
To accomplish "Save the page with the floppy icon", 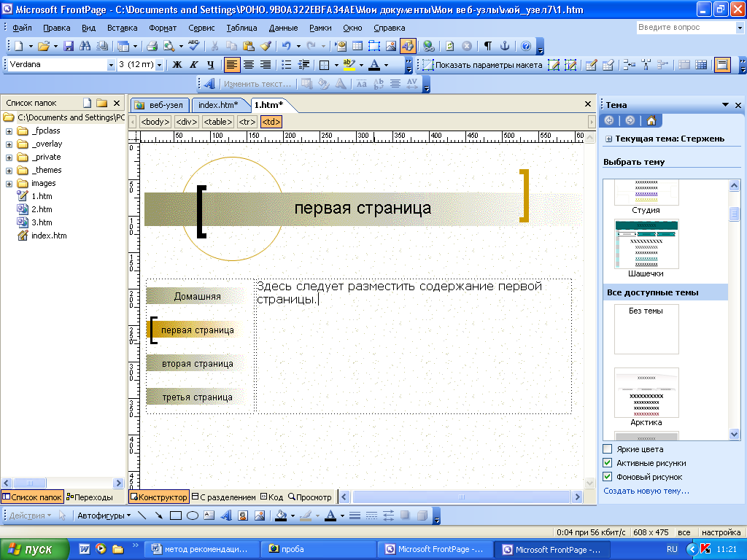I will pyautogui.click(x=69, y=46).
